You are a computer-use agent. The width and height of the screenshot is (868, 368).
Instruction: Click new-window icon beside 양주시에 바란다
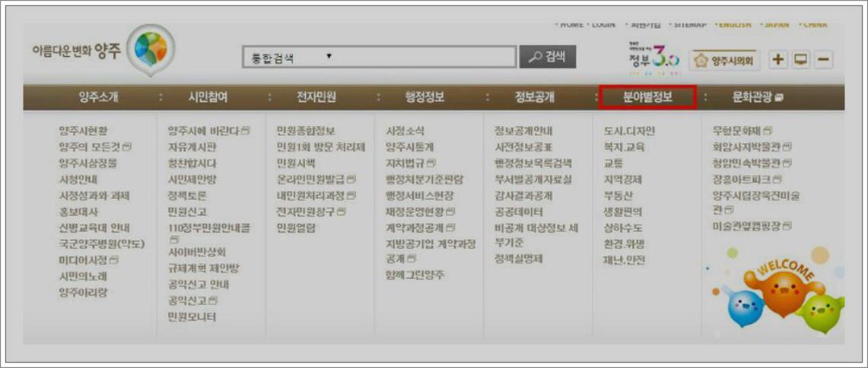tap(246, 131)
